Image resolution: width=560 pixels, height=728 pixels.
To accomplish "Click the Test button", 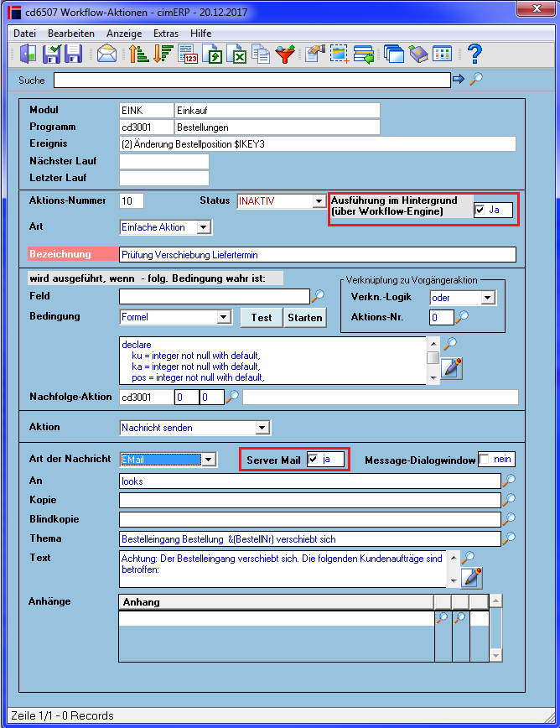I will coord(262,318).
